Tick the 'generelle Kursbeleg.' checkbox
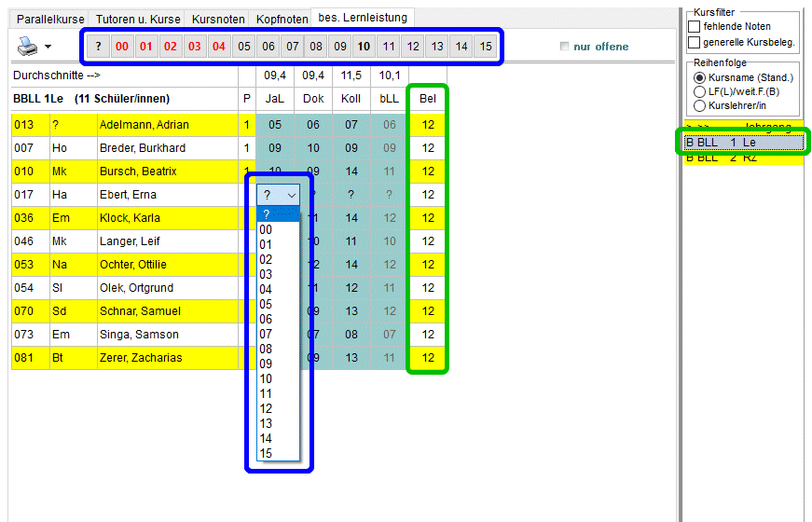 [695, 42]
